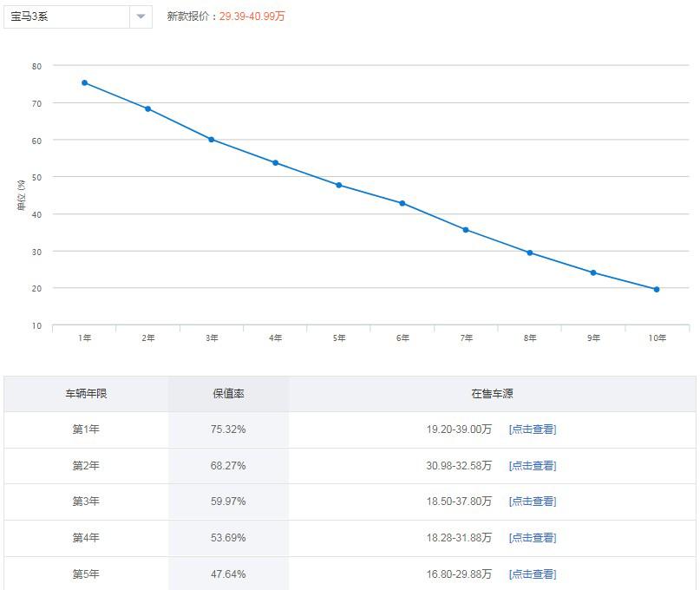Open 点击查看 link for 第3年 row
This screenshot has width=700, height=590.
533,501
